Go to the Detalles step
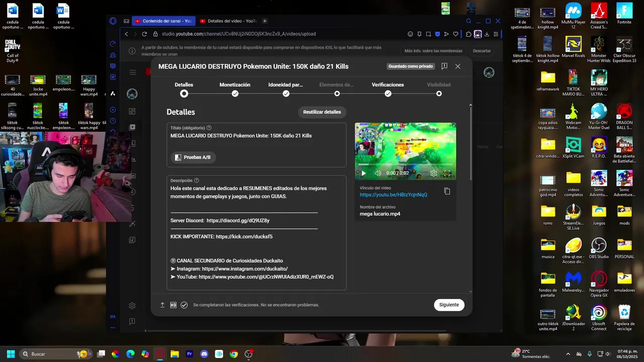Screen dimensions: 644x362 tap(184, 89)
